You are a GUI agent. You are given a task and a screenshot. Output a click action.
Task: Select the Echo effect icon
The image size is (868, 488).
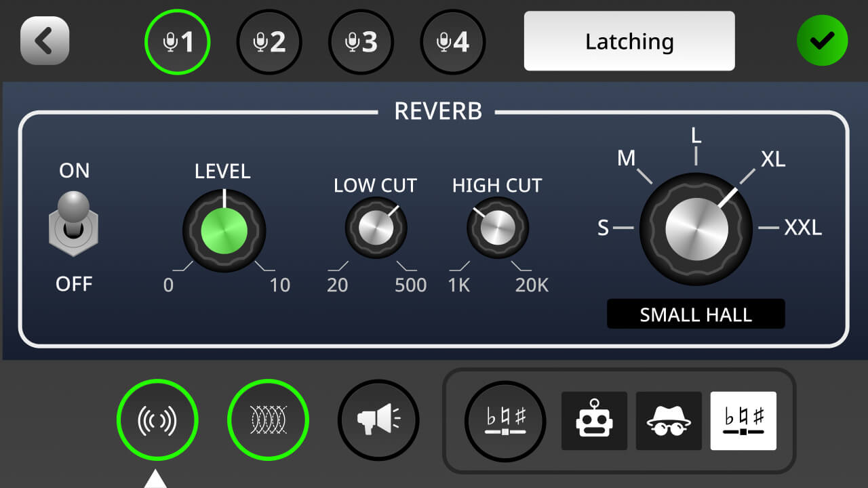(x=268, y=420)
